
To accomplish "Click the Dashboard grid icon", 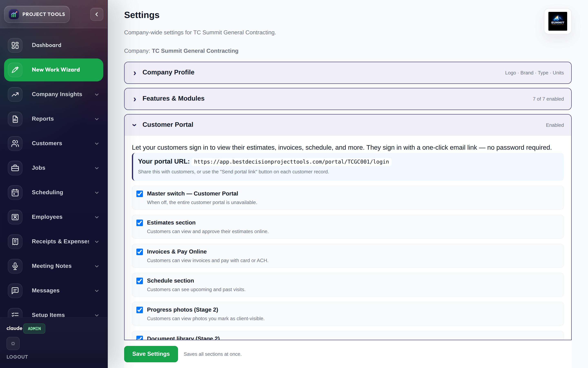I will pyautogui.click(x=15, y=45).
